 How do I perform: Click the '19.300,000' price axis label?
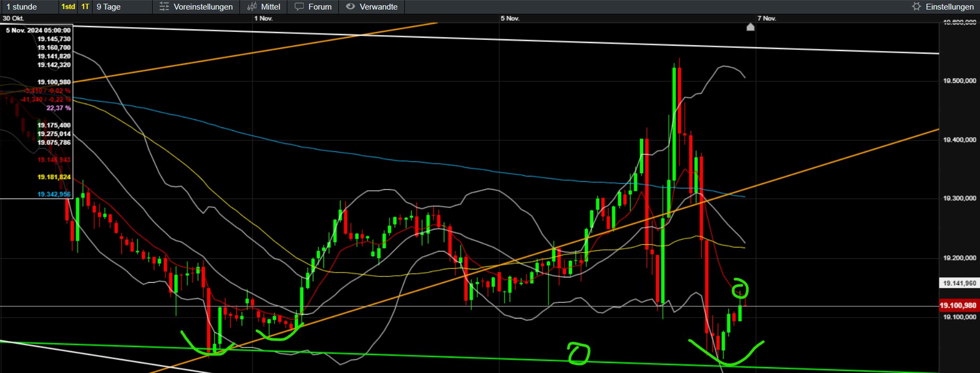[960, 198]
